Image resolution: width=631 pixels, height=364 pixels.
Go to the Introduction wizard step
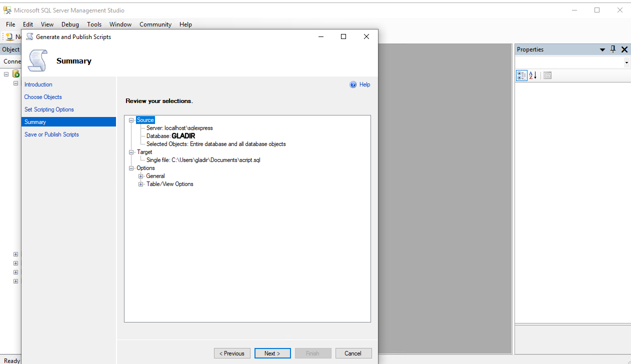click(38, 84)
